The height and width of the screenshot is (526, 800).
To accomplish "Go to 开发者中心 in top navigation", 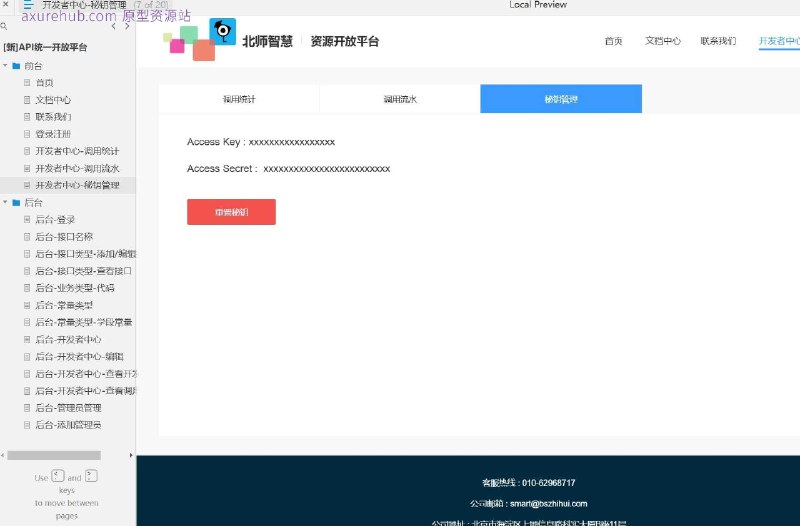I will tap(779, 41).
